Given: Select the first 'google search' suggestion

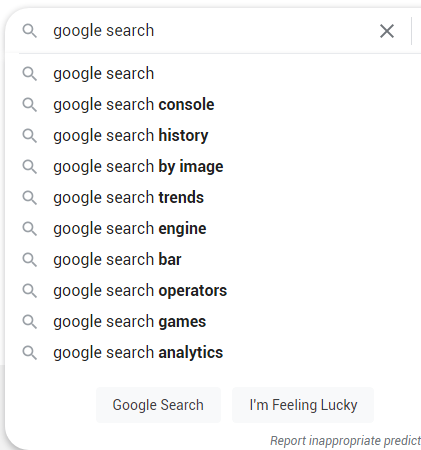Looking at the screenshot, I should [x=213, y=74].
